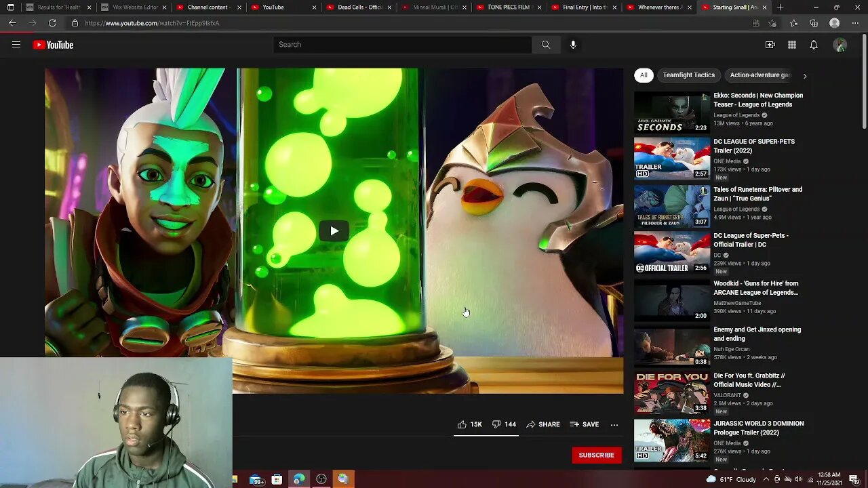Visit the VALORANT channel link
Image resolution: width=868 pixels, height=488 pixels.
click(x=728, y=395)
